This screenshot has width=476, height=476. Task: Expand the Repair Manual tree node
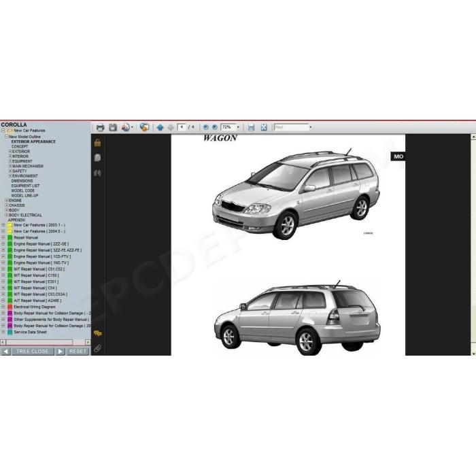tap(3, 238)
